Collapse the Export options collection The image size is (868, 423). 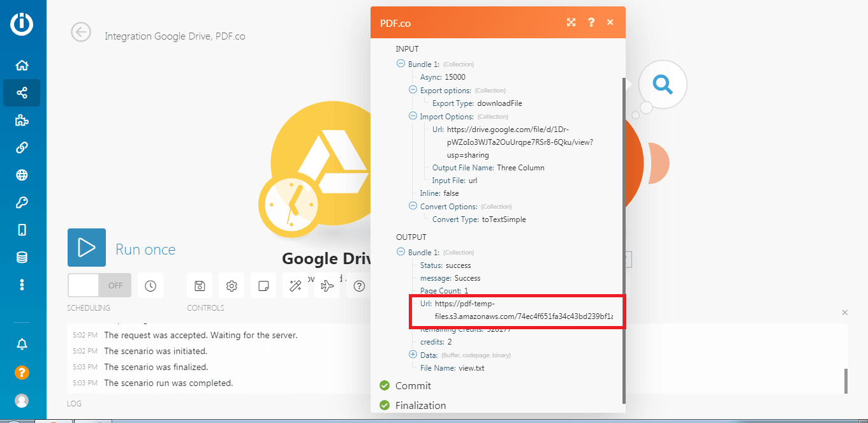[413, 91]
